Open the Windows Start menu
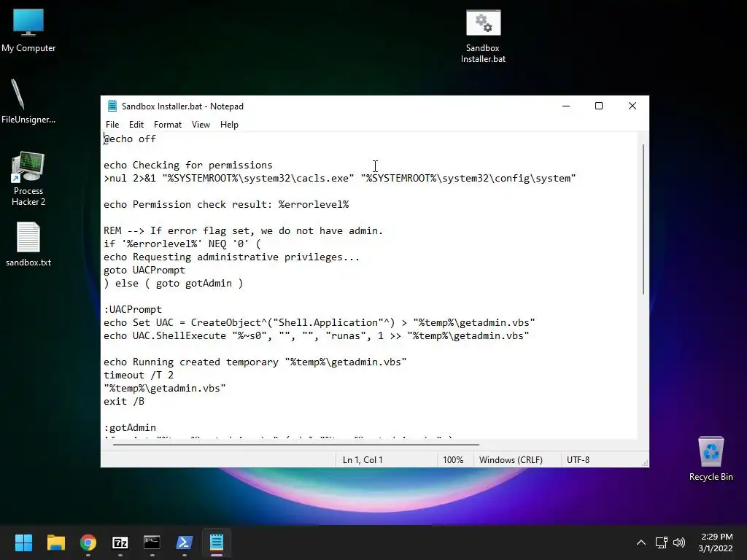Viewport: 747px width, 560px height. (23, 542)
